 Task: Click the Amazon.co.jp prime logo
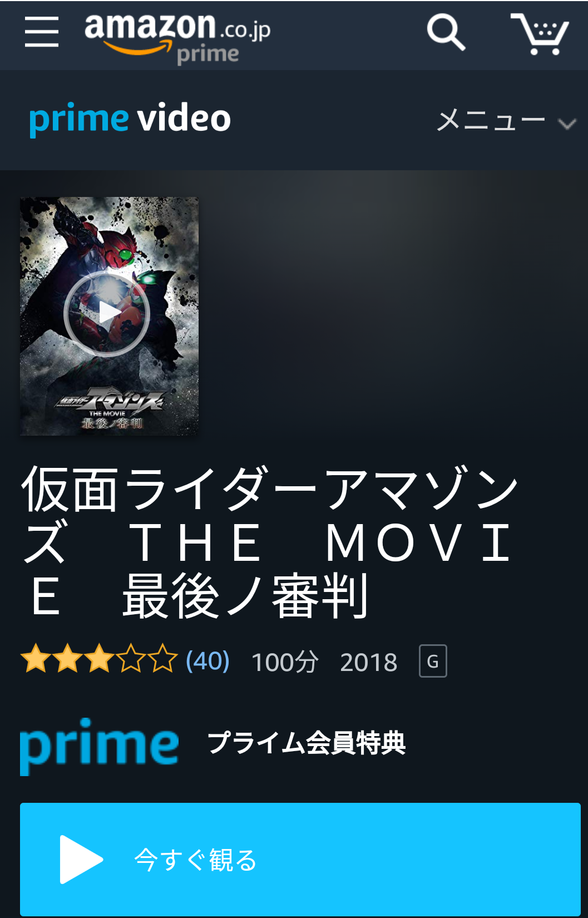177,37
